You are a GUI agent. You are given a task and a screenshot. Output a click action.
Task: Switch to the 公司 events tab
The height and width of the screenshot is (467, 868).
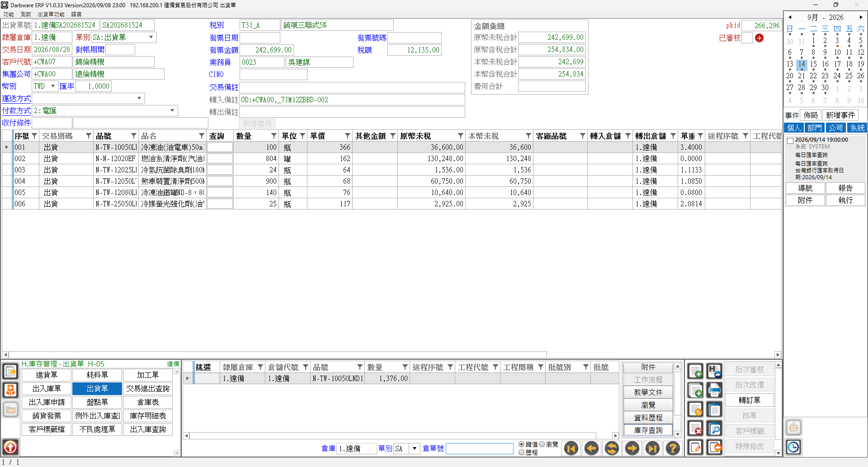836,128
